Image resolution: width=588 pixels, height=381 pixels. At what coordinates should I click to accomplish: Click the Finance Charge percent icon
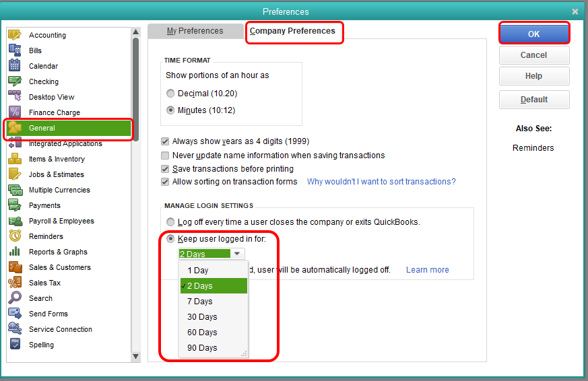tap(15, 112)
